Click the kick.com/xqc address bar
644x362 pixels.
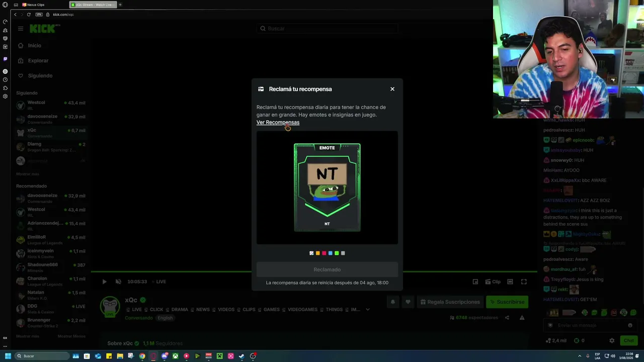(x=63, y=15)
